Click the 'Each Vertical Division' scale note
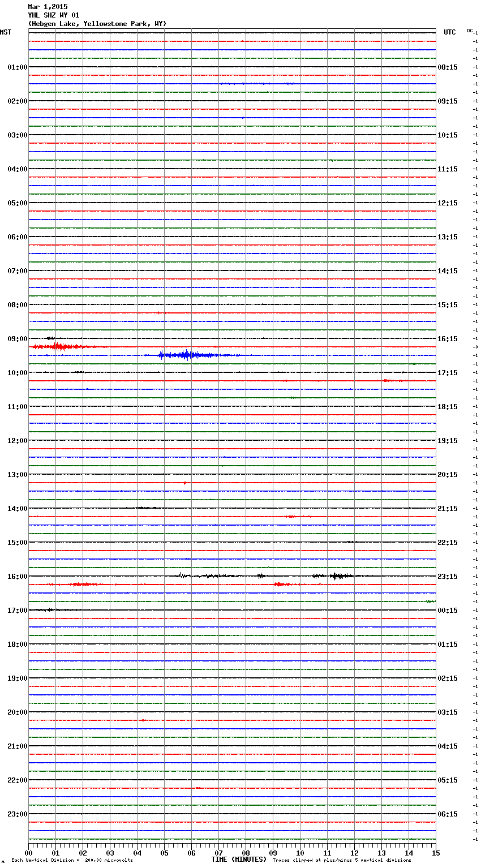Viewport: 481px width, 868px height. point(72,860)
